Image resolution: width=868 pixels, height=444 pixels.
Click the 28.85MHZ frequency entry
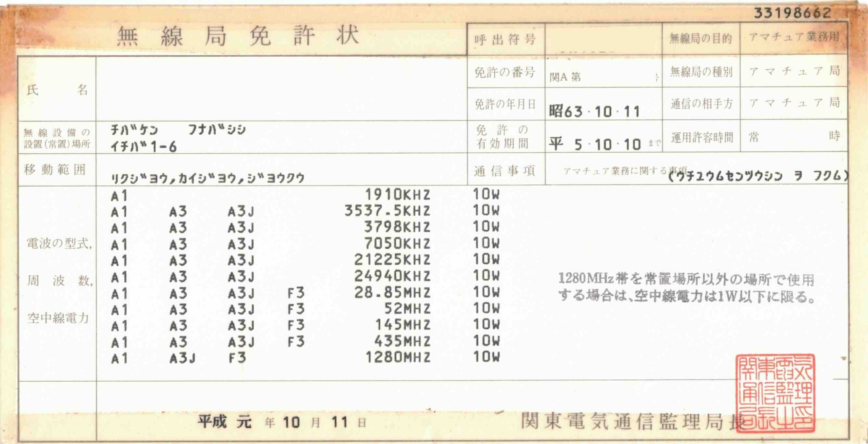(x=392, y=292)
